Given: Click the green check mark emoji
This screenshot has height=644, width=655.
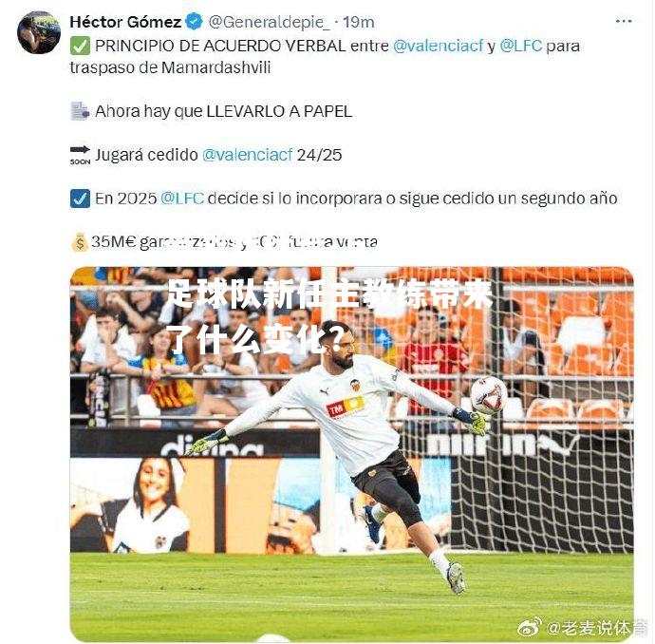Looking at the screenshot, I should coord(80,46).
